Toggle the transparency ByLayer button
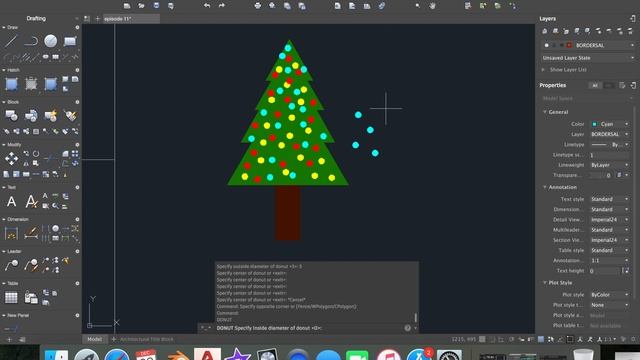Screen dimensions: 640x360 (x=620, y=175)
